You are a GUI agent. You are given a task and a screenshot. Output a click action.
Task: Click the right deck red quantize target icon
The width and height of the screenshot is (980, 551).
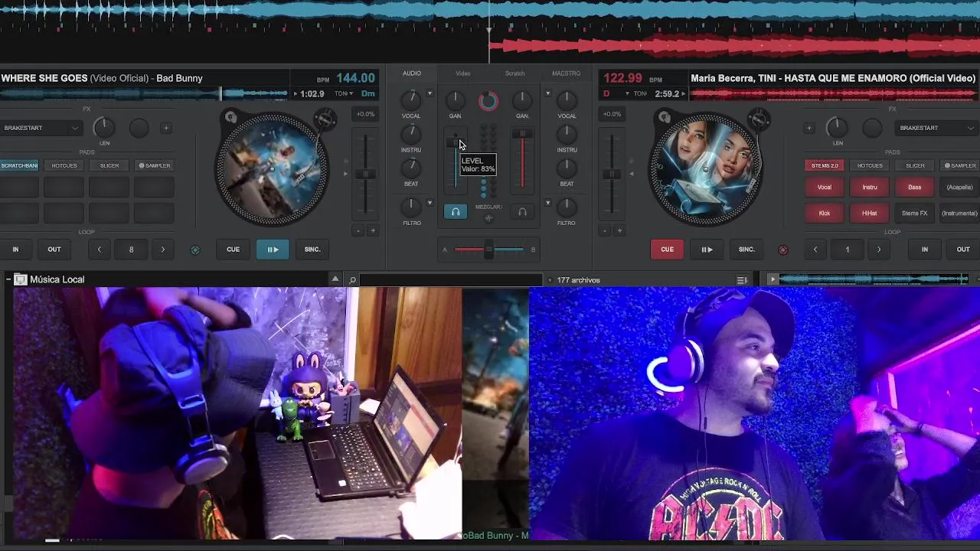click(x=782, y=249)
